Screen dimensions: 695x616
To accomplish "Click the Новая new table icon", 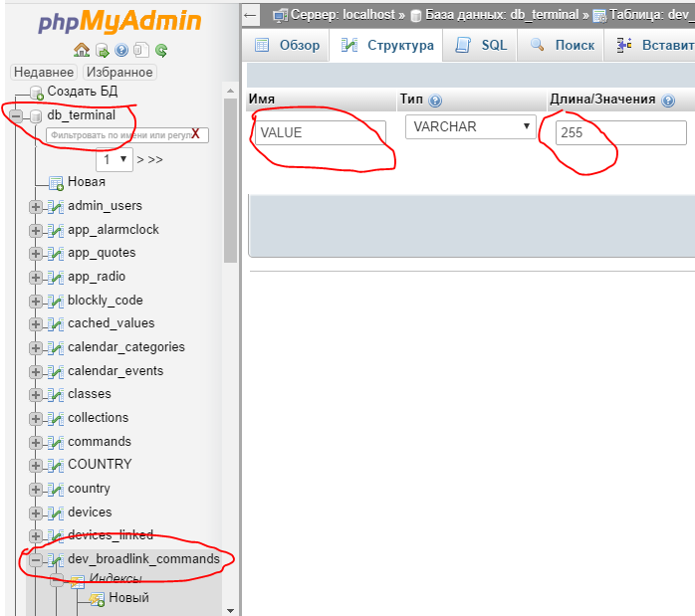I will click(57, 182).
